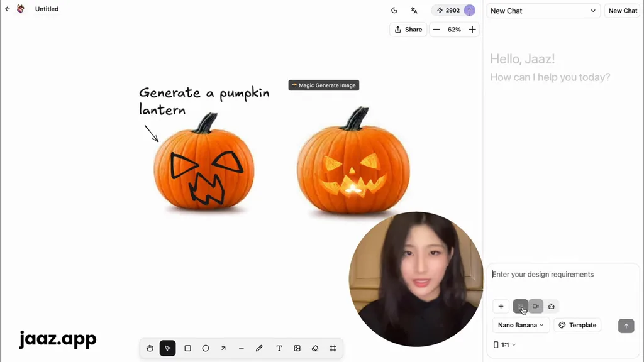
Task: Expand the New Chat session dropdown
Action: pyautogui.click(x=543, y=11)
